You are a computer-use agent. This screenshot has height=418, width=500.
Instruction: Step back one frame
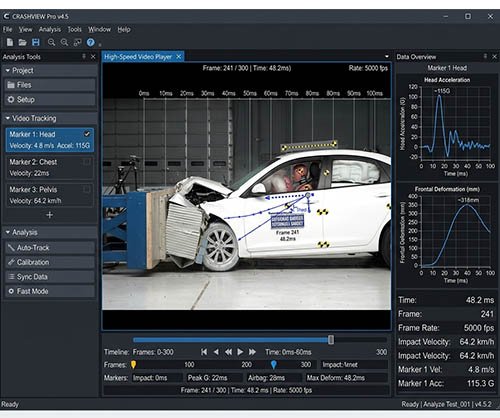pyautogui.click(x=216, y=352)
